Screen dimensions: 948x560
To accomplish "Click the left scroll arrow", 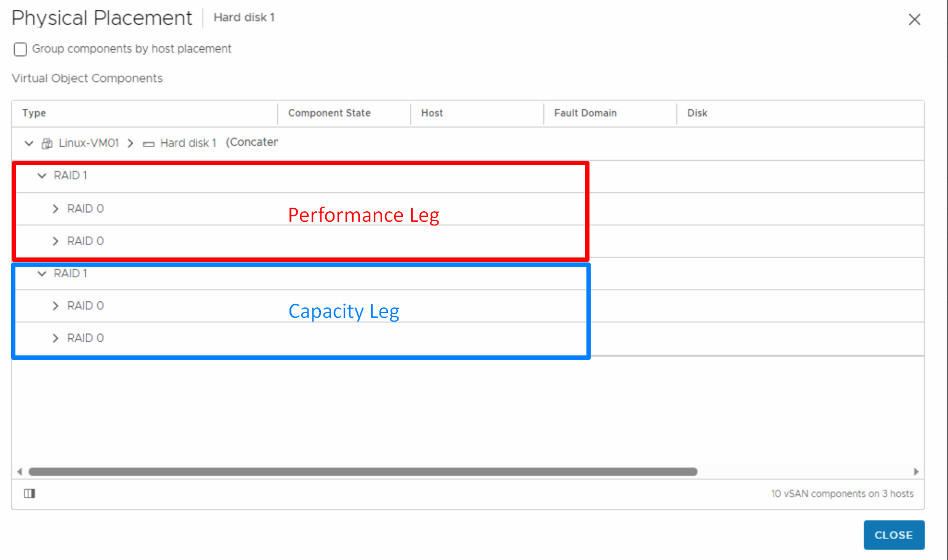I will click(x=19, y=471).
